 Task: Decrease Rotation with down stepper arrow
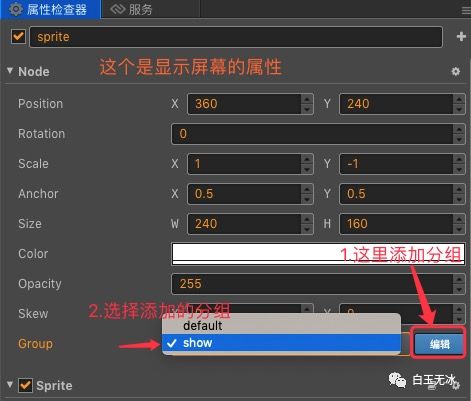pos(459,139)
